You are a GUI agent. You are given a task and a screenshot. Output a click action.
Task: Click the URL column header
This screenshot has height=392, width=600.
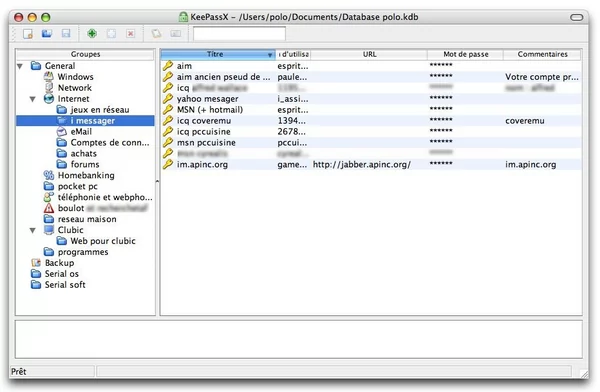[369, 54]
